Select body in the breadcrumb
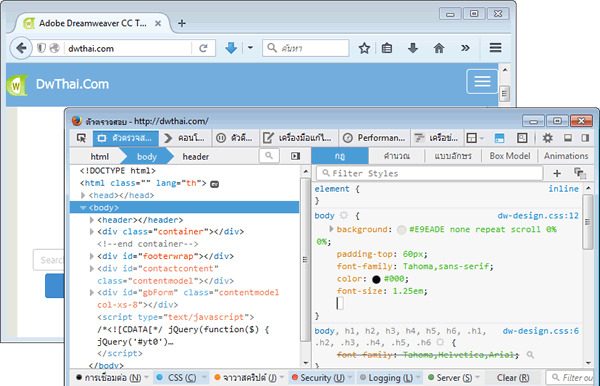600x386 pixels. 147,156
